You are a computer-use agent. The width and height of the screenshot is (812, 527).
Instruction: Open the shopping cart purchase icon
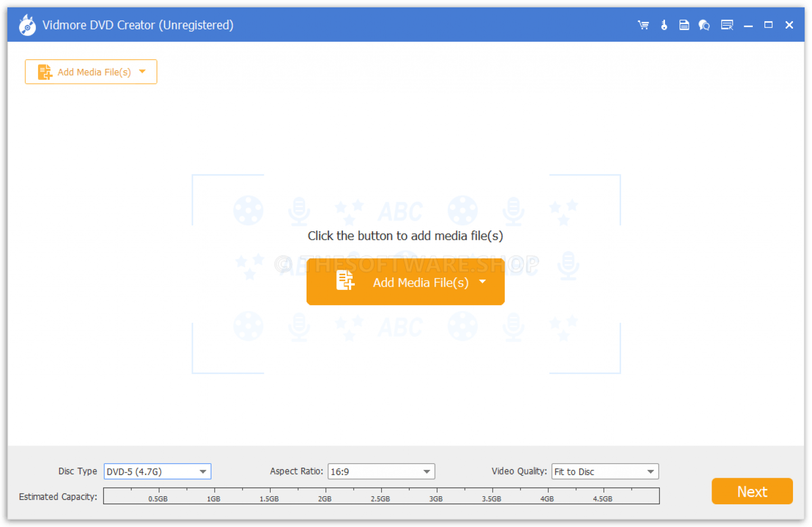click(x=643, y=25)
